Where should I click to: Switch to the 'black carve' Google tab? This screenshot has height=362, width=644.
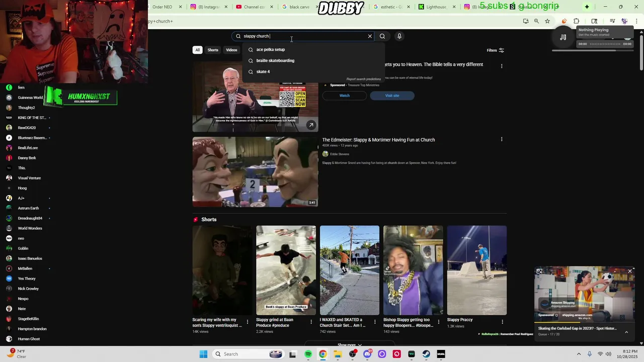pyautogui.click(x=296, y=7)
